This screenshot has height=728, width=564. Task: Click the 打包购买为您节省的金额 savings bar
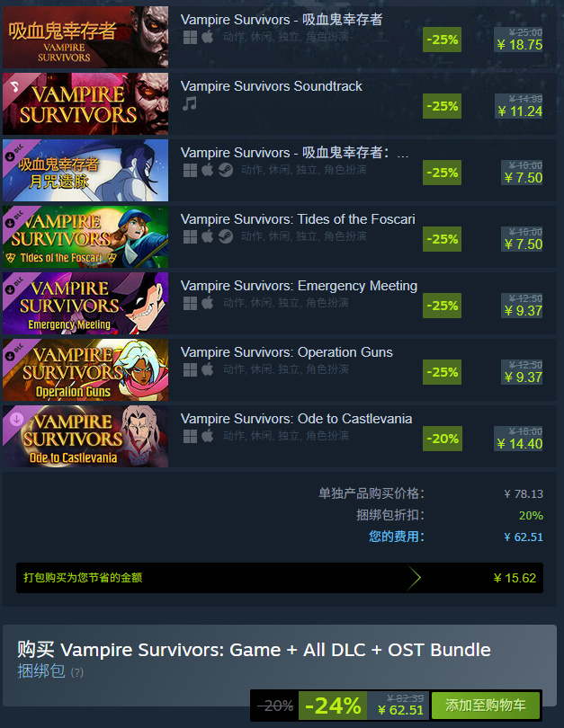[280, 578]
